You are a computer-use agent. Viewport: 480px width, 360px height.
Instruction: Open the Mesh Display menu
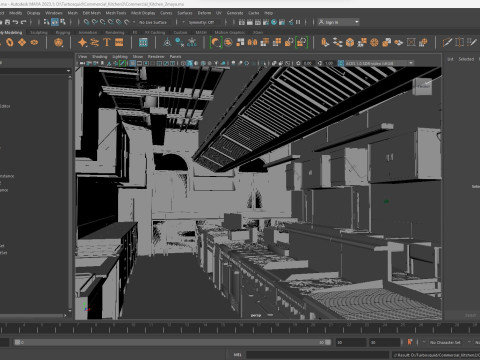143,13
